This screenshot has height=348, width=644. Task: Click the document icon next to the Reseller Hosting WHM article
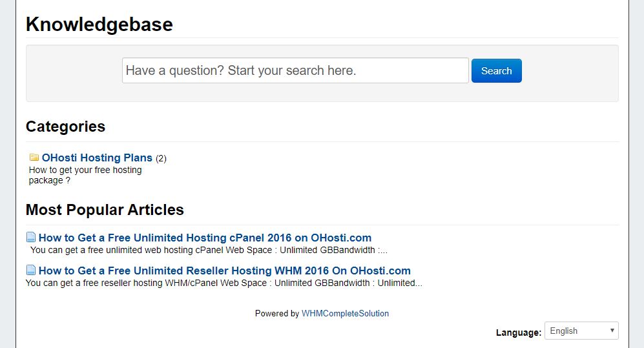pyautogui.click(x=31, y=270)
